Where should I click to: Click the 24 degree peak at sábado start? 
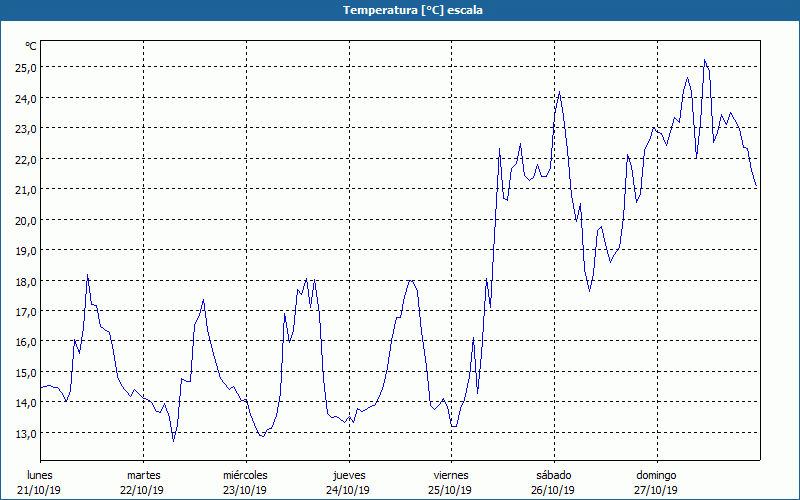coord(560,92)
